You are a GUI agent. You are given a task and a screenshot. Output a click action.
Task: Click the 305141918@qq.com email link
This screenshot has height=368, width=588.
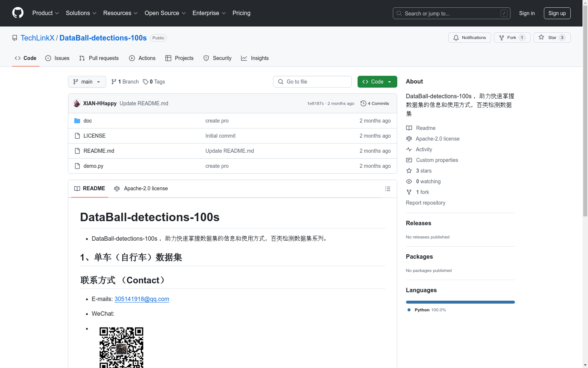[142, 299]
